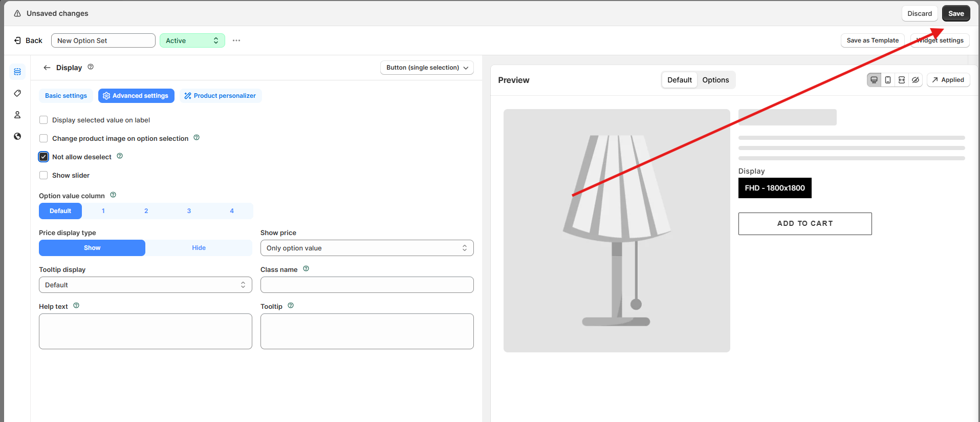The image size is (980, 422).
Task: Click Save as Template button
Action: click(x=872, y=40)
